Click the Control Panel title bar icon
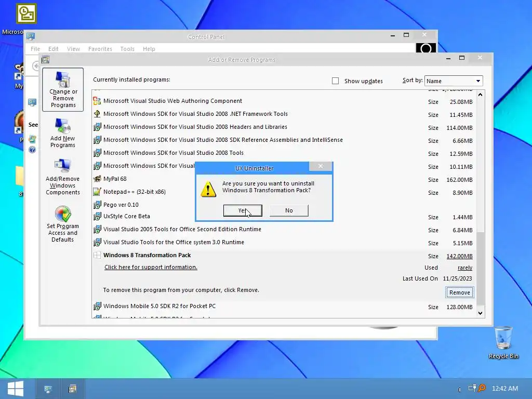The height and width of the screenshot is (399, 532). point(31,36)
